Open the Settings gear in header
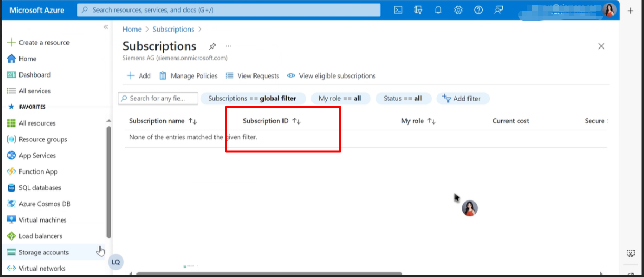 tap(458, 10)
